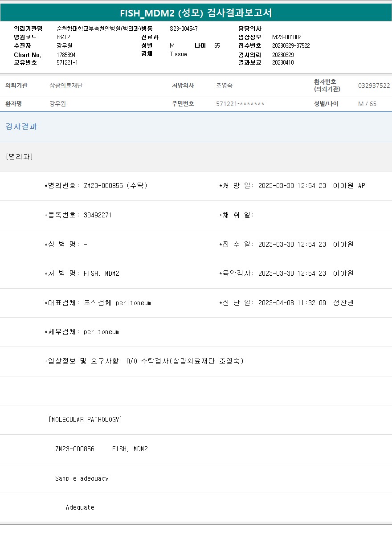This screenshot has width=392, height=543.
Task: Click the 등록번호 38492271 value
Action: point(97,215)
